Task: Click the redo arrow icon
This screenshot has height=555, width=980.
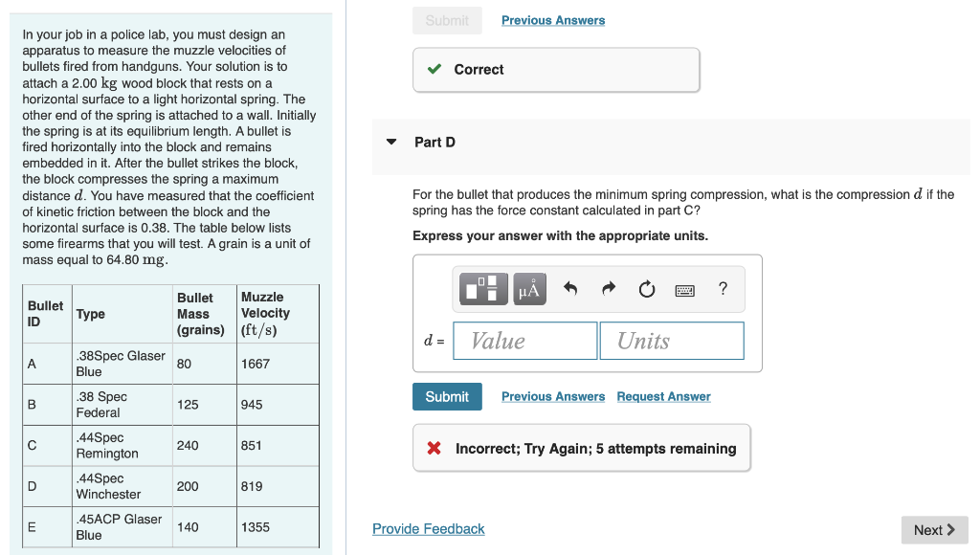Action: (x=608, y=288)
